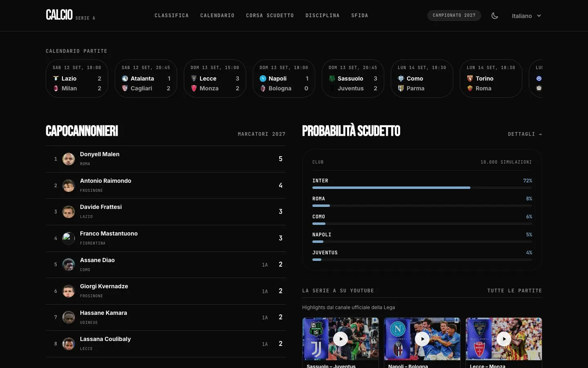Open the Classifica menu item
The width and height of the screenshot is (588, 368).
pyautogui.click(x=171, y=16)
